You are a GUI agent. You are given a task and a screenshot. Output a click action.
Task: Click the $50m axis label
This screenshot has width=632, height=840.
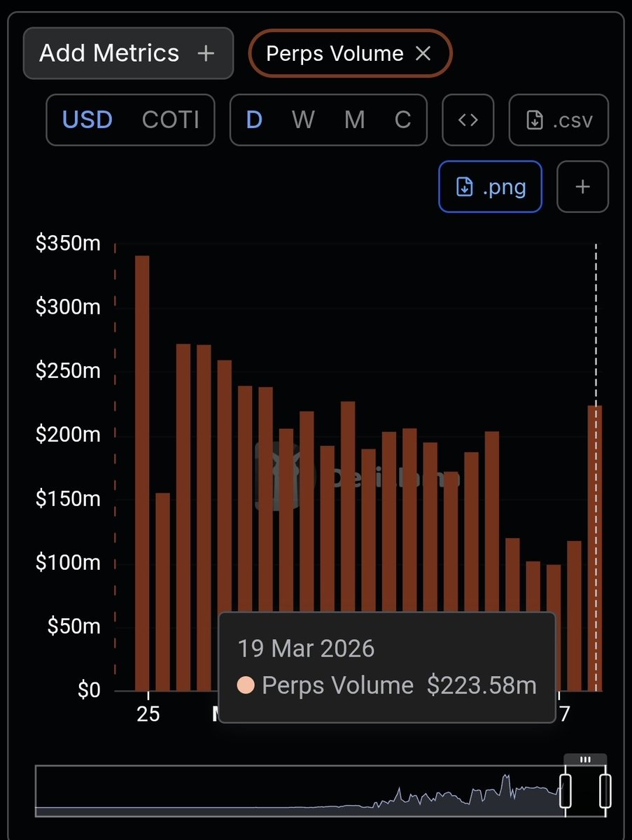click(73, 626)
